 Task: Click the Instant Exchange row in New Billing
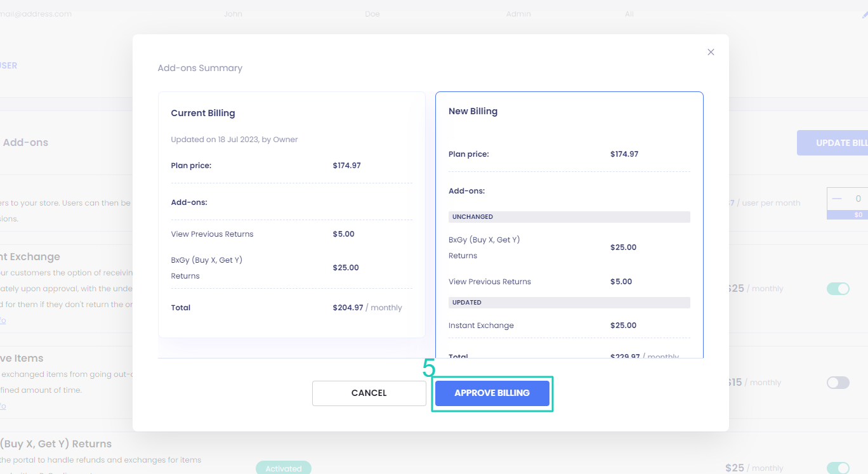tap(569, 326)
